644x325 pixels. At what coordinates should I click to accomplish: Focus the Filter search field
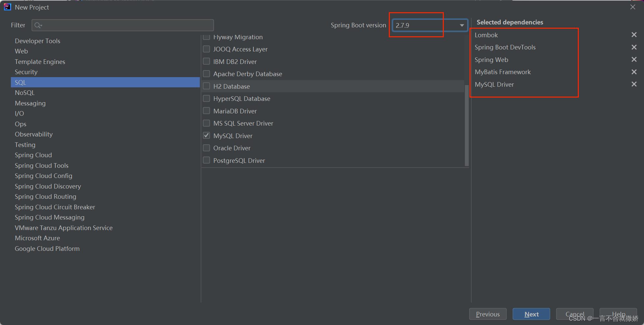122,25
